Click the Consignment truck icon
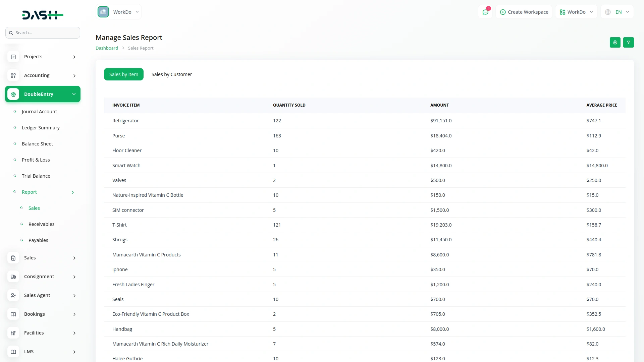The image size is (644, 362). (x=13, y=277)
